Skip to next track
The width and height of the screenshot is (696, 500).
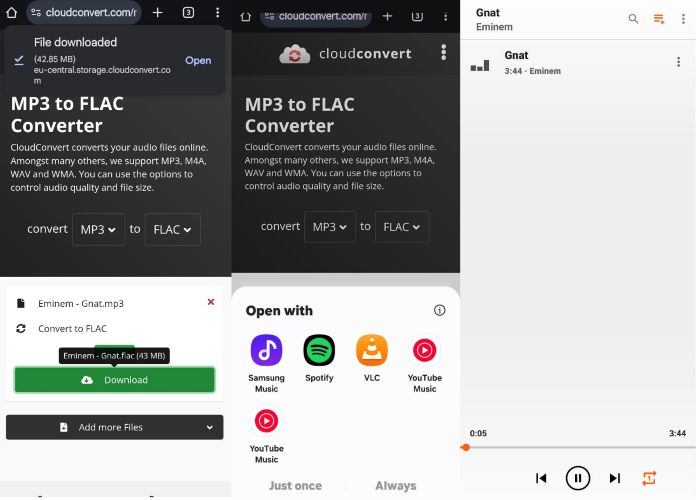tap(615, 478)
